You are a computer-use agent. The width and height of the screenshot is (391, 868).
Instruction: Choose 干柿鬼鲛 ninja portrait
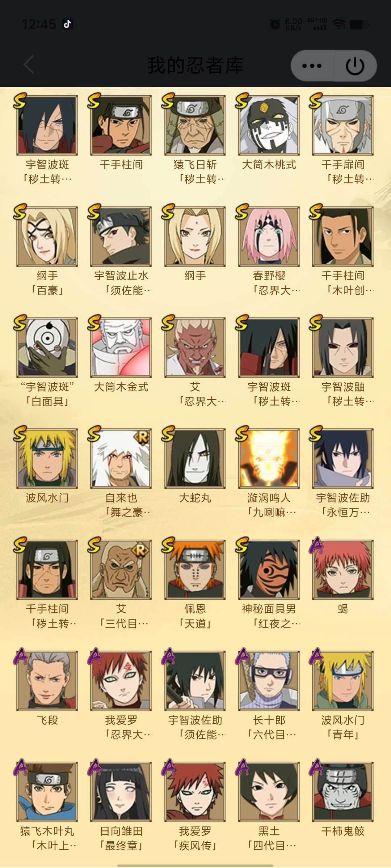(x=343, y=791)
